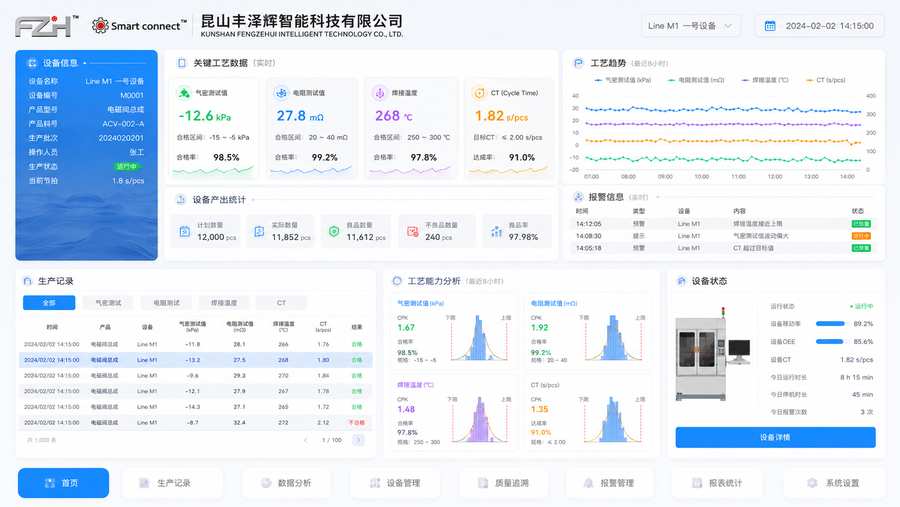Click the orange status tag for alarm 14:08:30
The image size is (900, 507).
click(861, 236)
